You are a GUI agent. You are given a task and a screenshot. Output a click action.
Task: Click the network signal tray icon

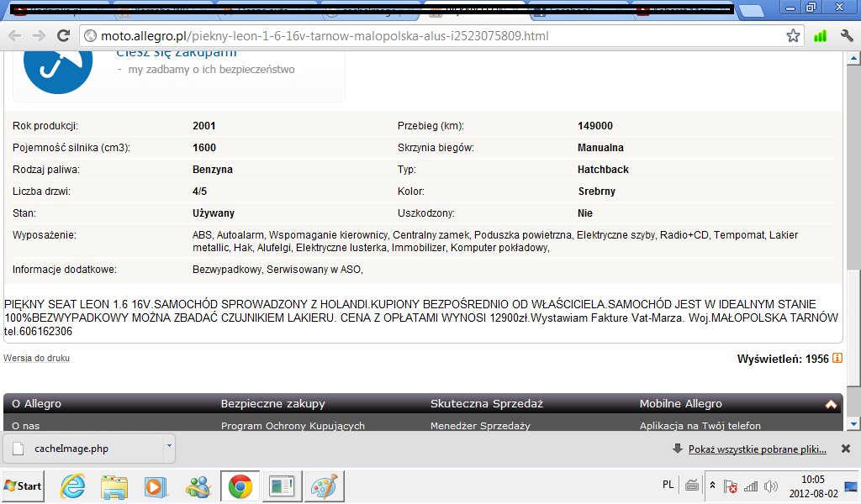point(751,486)
